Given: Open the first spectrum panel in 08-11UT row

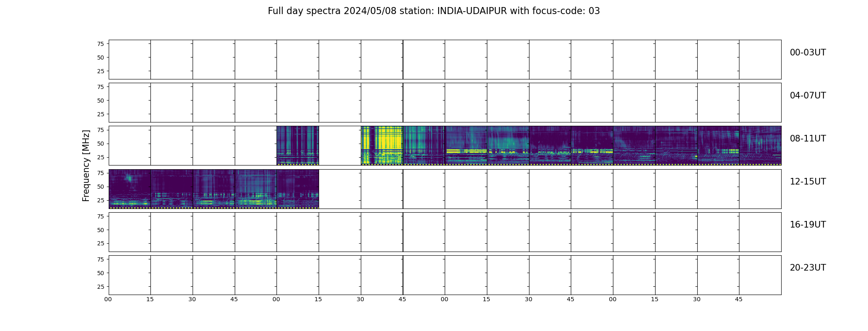Looking at the screenshot, I should point(298,146).
